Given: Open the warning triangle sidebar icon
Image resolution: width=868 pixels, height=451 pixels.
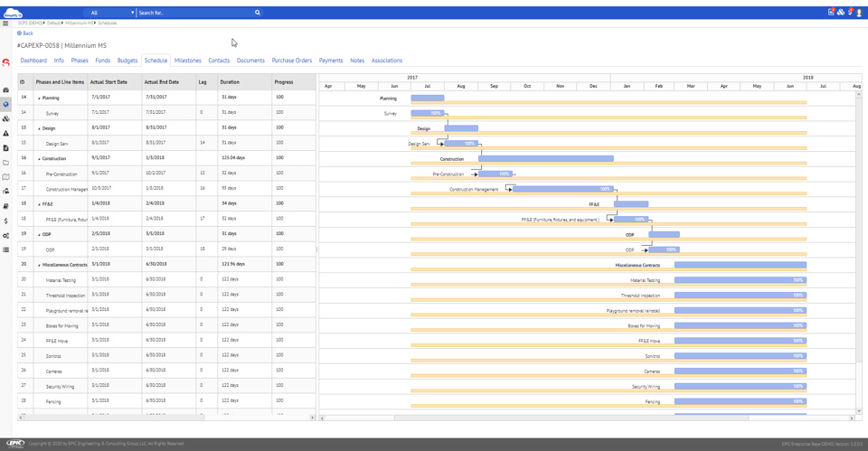Looking at the screenshot, I should point(5,134).
